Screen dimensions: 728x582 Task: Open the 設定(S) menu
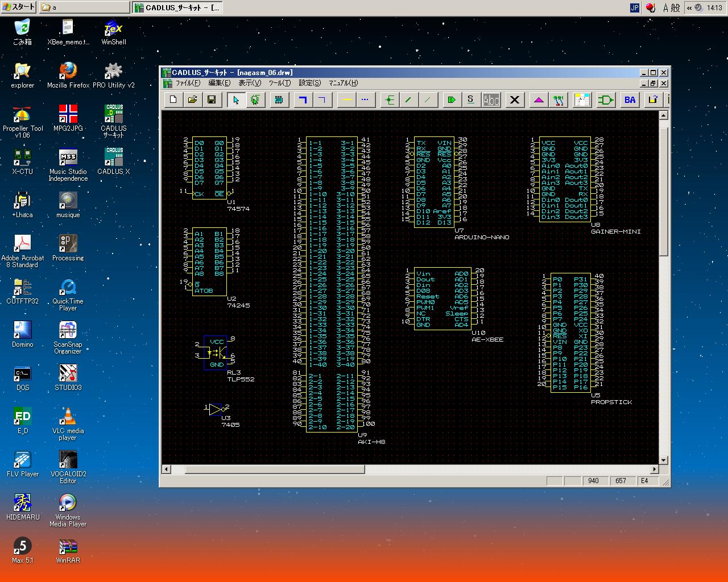point(310,83)
